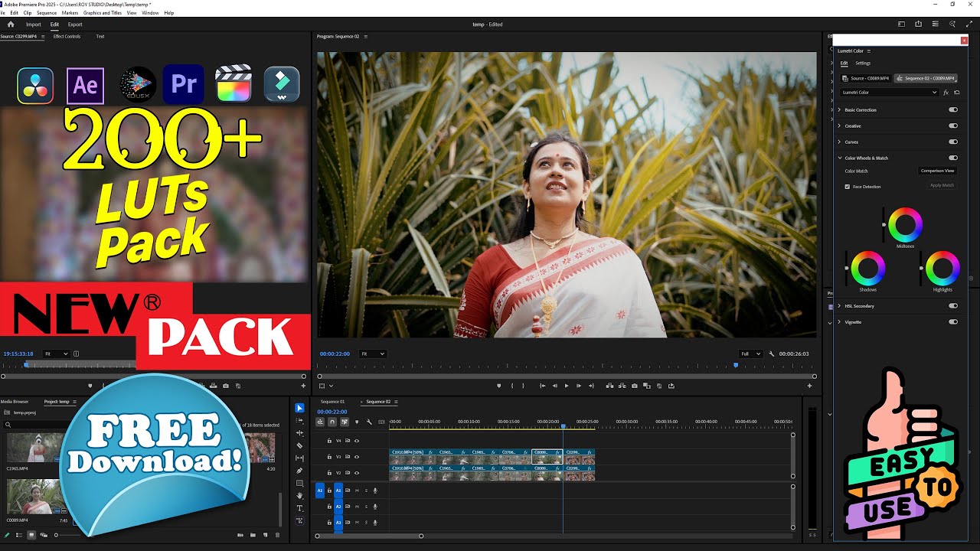Click the Lift button in Program monitor
This screenshot has height=551, width=980.
click(x=609, y=386)
